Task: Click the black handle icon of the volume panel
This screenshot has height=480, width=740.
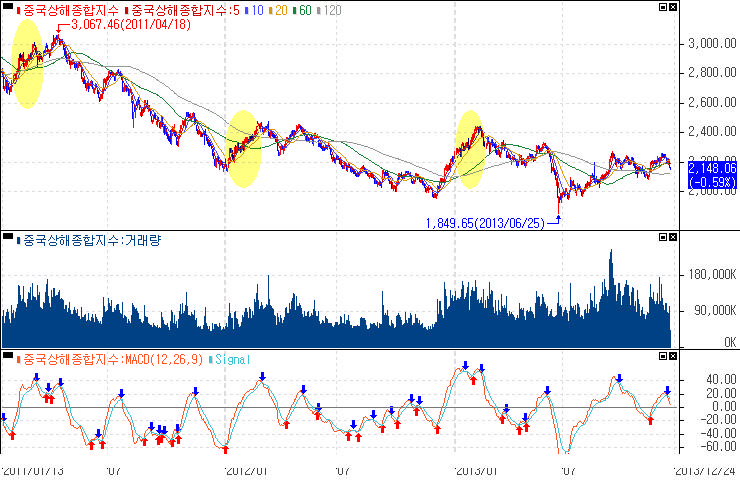Action: pos(8,239)
